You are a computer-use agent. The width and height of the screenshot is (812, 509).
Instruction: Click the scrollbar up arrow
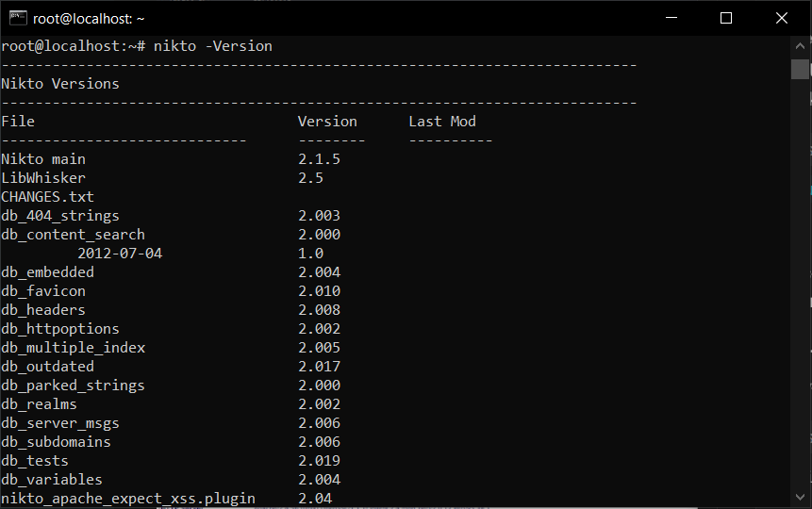pos(800,46)
